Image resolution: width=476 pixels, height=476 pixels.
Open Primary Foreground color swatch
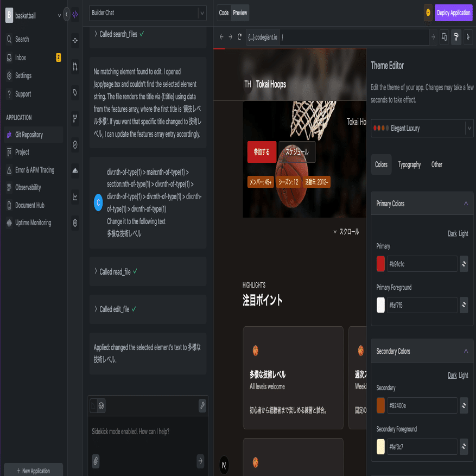tap(380, 305)
